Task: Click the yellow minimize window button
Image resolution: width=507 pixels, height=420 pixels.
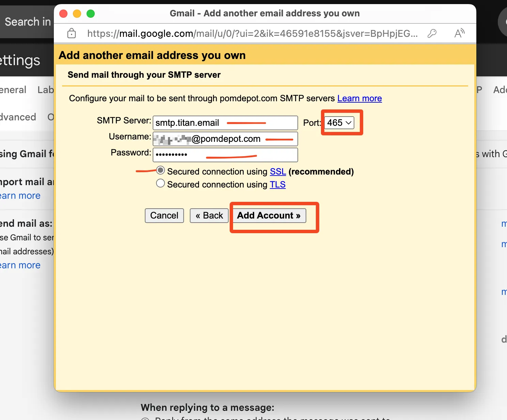Action: (77, 14)
